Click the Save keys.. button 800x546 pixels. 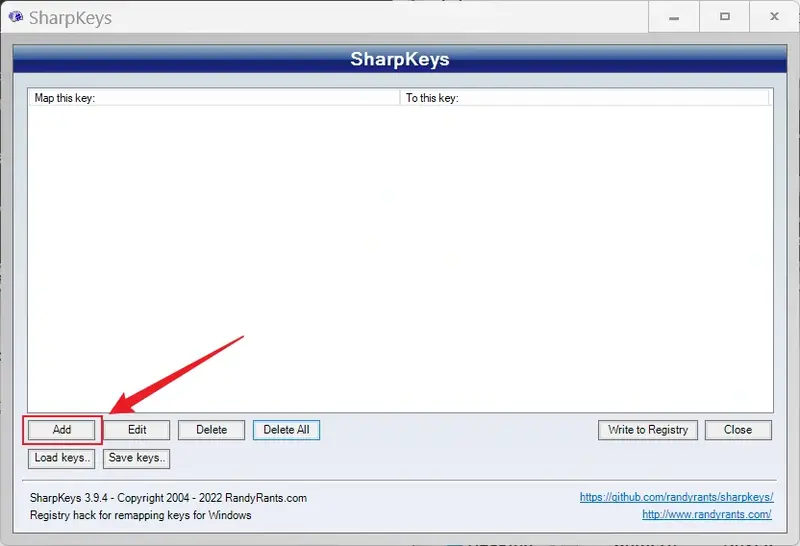pos(137,458)
